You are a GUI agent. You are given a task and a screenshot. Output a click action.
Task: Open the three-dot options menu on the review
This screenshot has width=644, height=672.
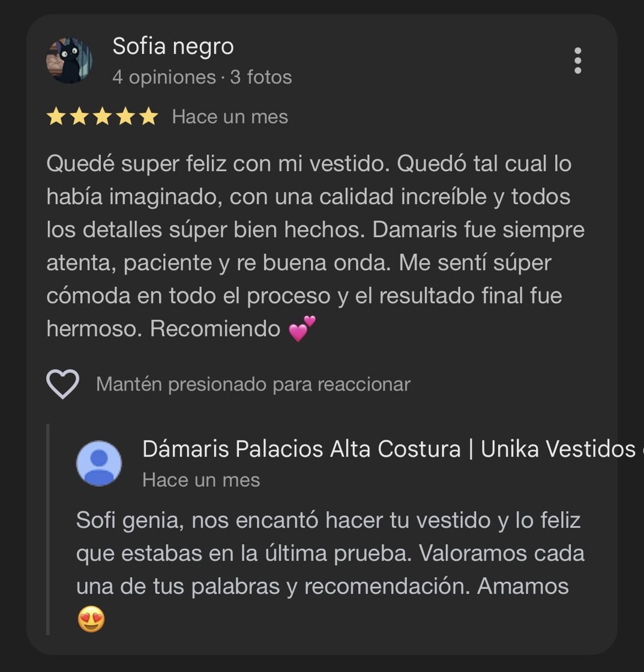[x=577, y=61]
